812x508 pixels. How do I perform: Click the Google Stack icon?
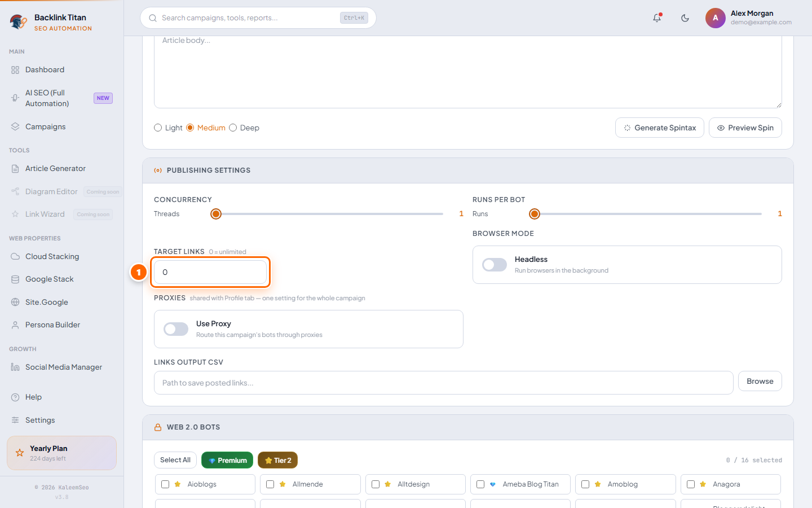(x=15, y=279)
